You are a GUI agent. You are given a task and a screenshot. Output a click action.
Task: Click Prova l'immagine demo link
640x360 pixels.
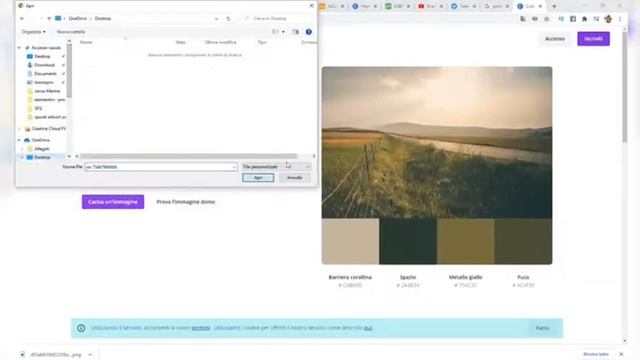186,202
